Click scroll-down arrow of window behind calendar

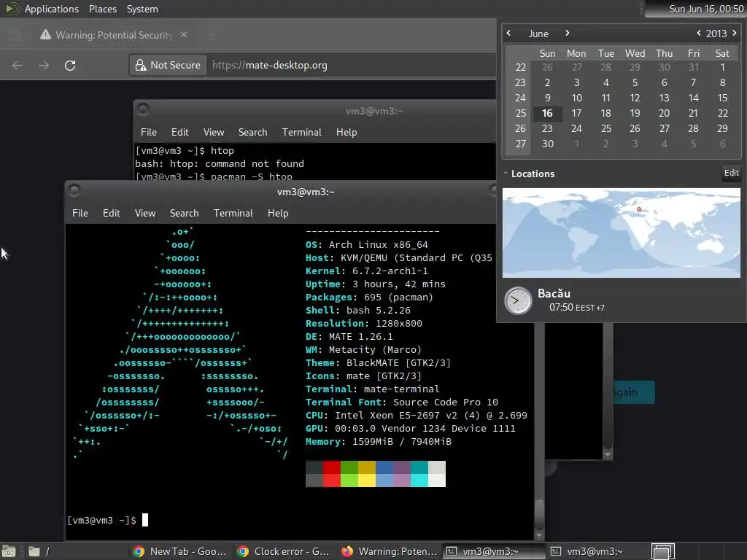(x=608, y=454)
